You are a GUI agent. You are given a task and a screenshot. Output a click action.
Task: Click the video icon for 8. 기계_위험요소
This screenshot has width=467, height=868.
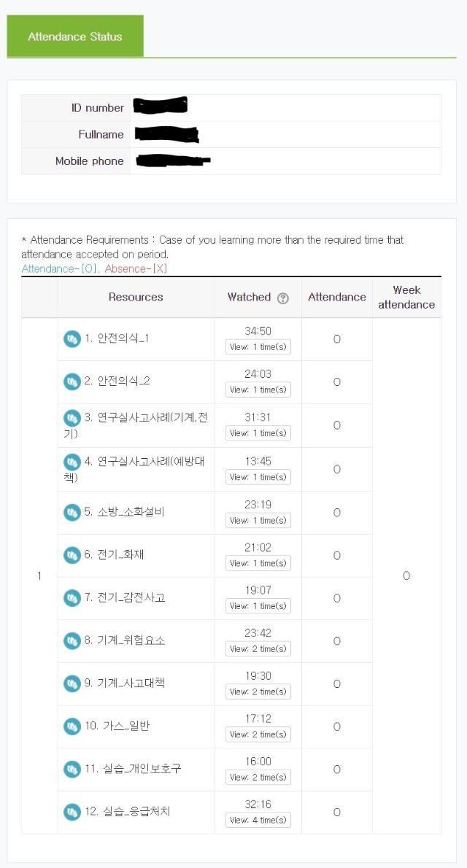[72, 641]
